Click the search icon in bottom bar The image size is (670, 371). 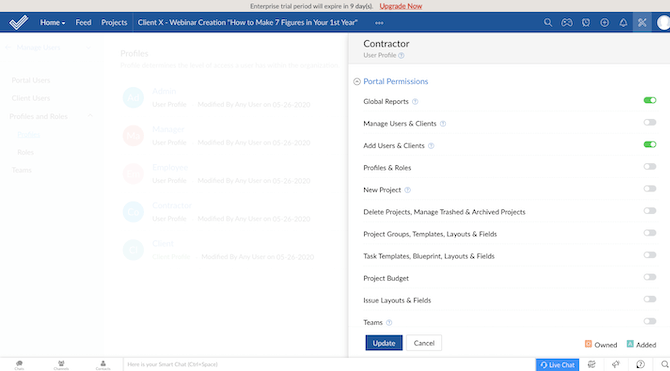664,365
